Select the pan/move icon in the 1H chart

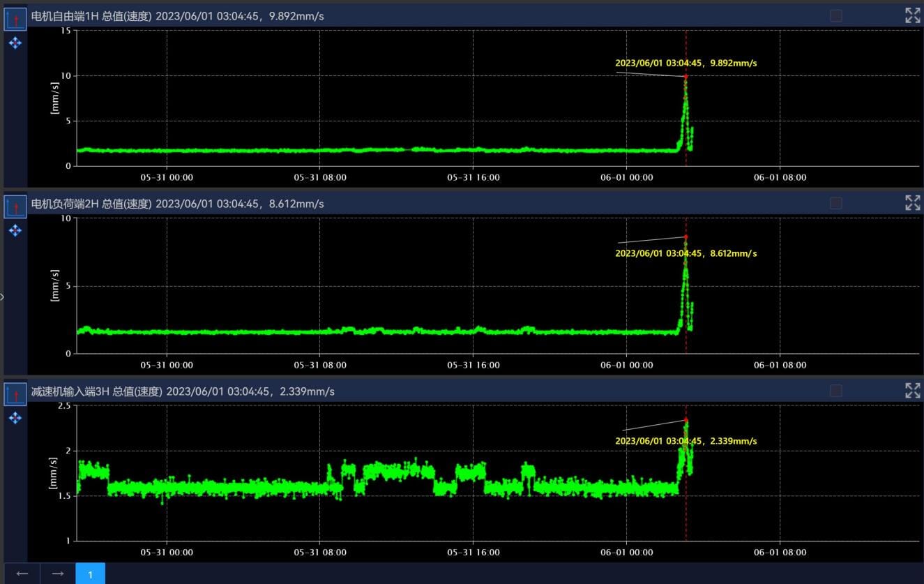[x=15, y=43]
